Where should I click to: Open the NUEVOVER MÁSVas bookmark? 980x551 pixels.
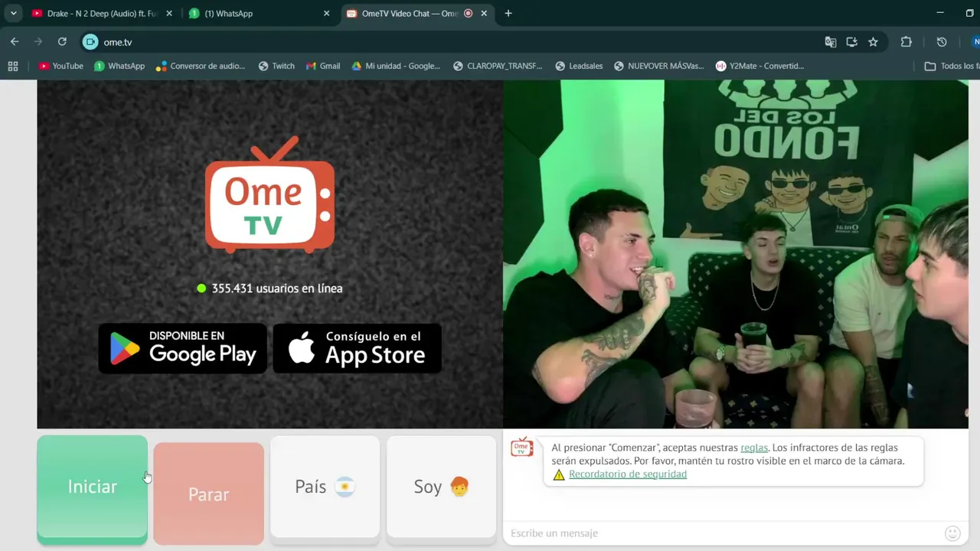coord(659,67)
